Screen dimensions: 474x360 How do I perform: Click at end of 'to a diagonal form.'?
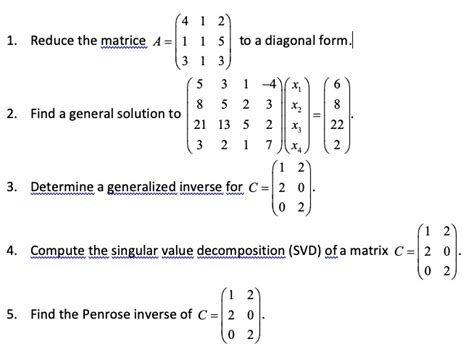351,41
